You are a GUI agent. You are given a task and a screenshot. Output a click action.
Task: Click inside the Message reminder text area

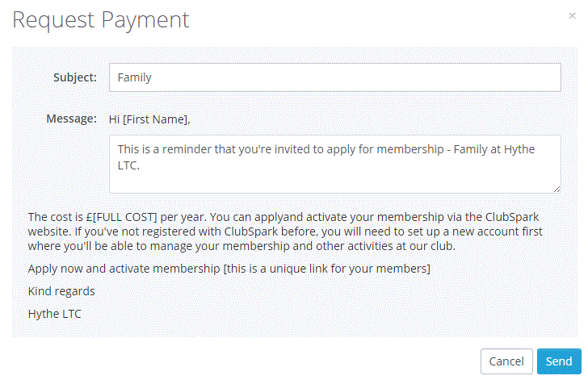[334, 164]
